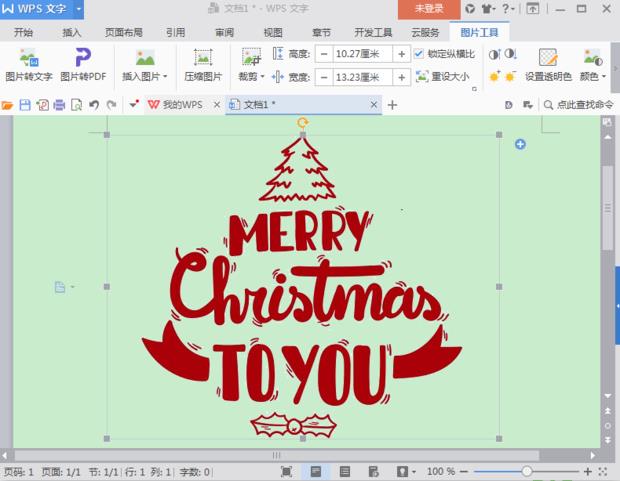Image resolution: width=620 pixels, height=481 pixels.
Task: Select page layout view icon
Action: tap(316, 471)
